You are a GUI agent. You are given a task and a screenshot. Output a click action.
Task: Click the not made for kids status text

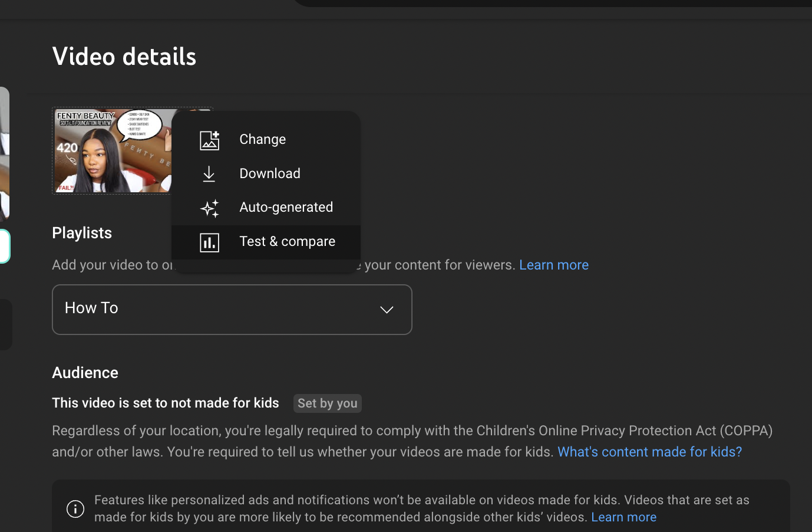tap(166, 403)
